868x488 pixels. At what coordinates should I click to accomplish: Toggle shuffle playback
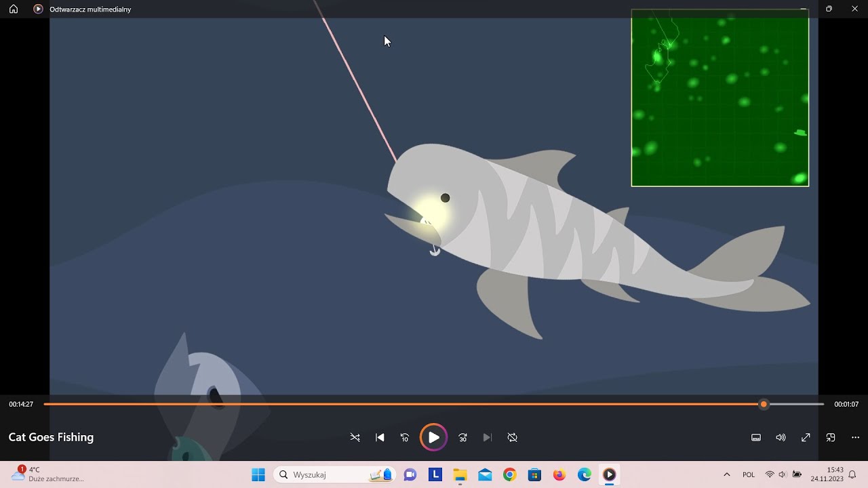(x=355, y=438)
